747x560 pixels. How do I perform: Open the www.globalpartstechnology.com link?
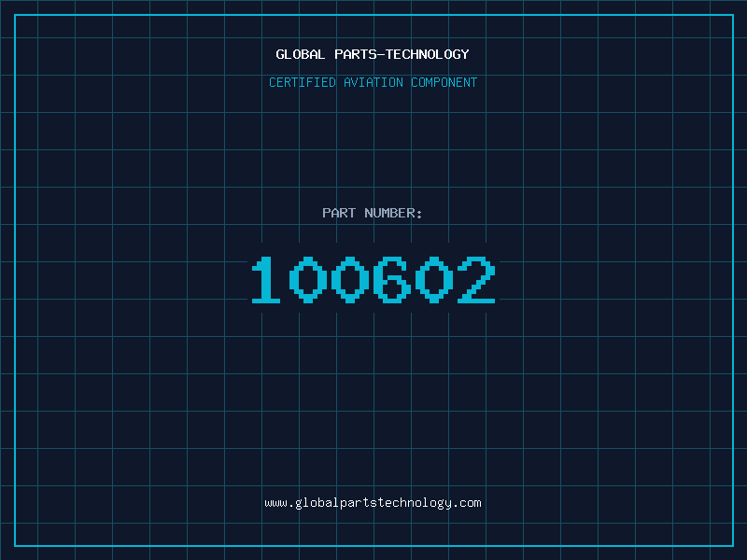point(373,503)
